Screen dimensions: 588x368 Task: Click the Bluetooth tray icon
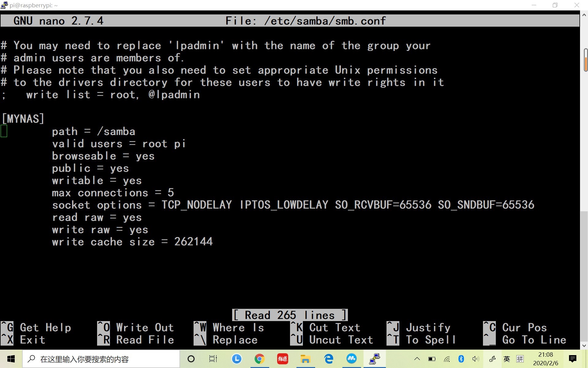(461, 359)
